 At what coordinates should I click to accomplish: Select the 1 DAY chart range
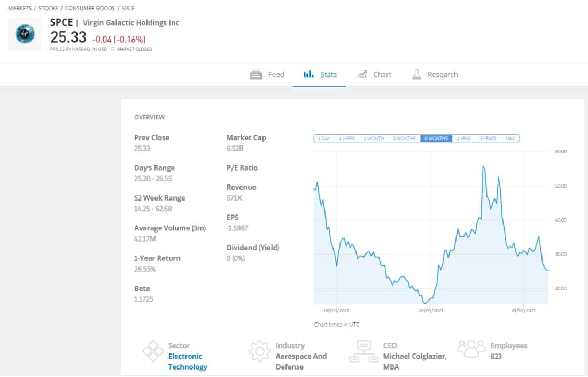point(324,139)
